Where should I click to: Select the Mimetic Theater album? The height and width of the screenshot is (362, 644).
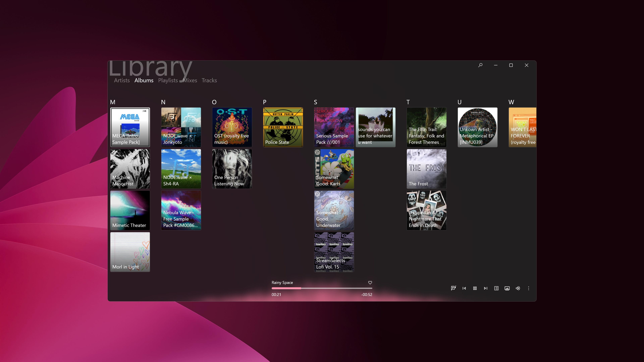(x=130, y=210)
